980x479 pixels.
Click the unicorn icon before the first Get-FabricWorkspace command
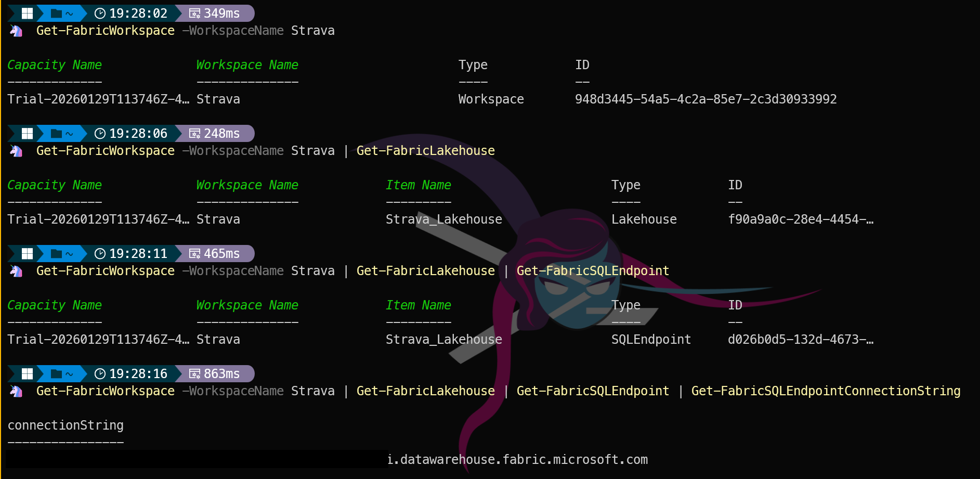pos(16,31)
